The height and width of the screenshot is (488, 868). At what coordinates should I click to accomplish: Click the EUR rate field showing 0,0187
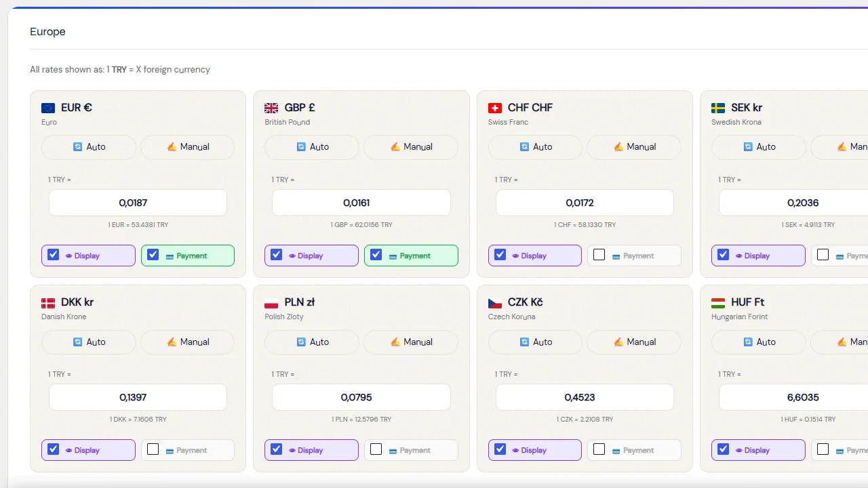(138, 203)
